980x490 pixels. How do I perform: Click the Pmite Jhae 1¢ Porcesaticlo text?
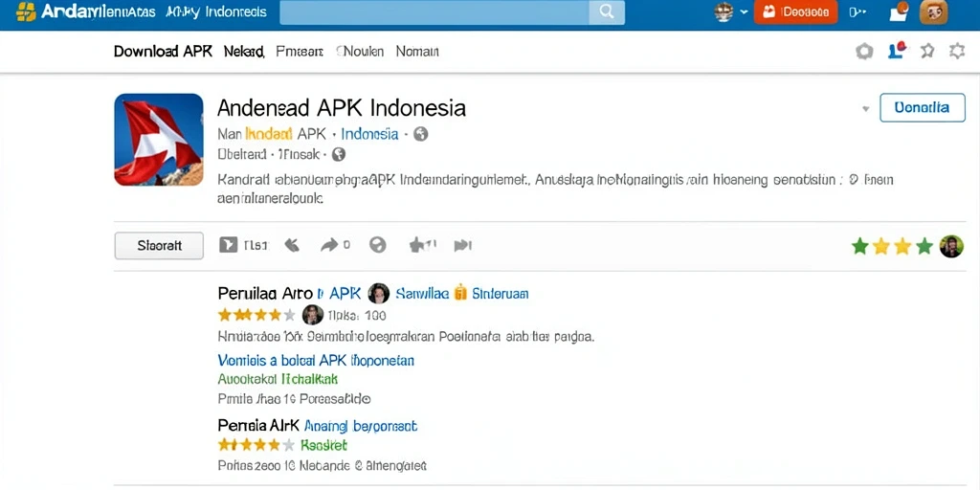point(294,398)
